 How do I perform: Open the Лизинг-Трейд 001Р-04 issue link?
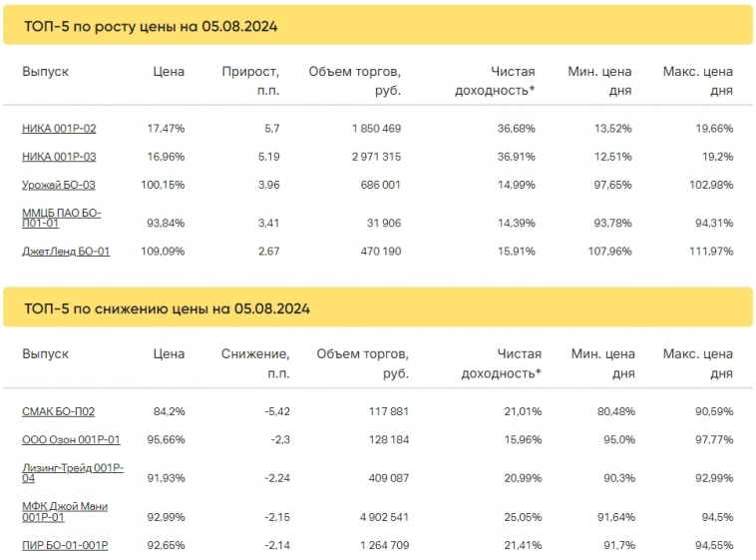[x=72, y=472]
